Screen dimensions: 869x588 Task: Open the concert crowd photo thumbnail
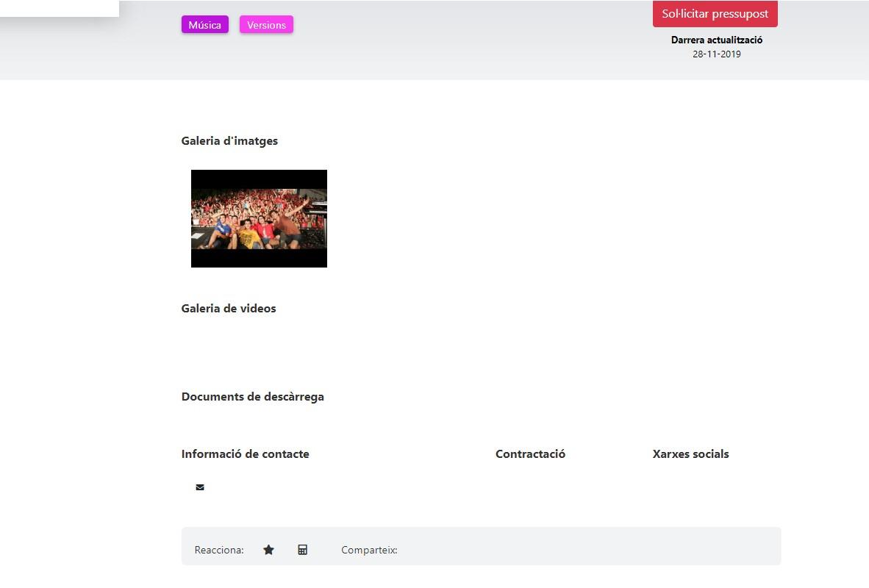tap(259, 218)
